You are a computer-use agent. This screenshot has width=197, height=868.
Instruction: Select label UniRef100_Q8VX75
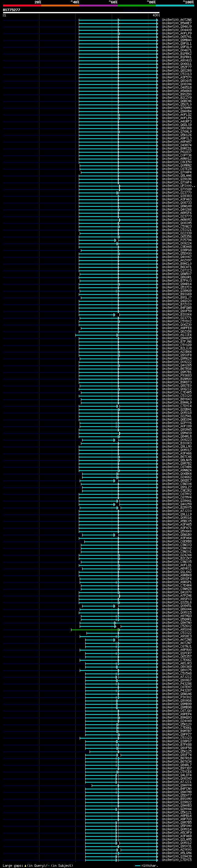176,670
